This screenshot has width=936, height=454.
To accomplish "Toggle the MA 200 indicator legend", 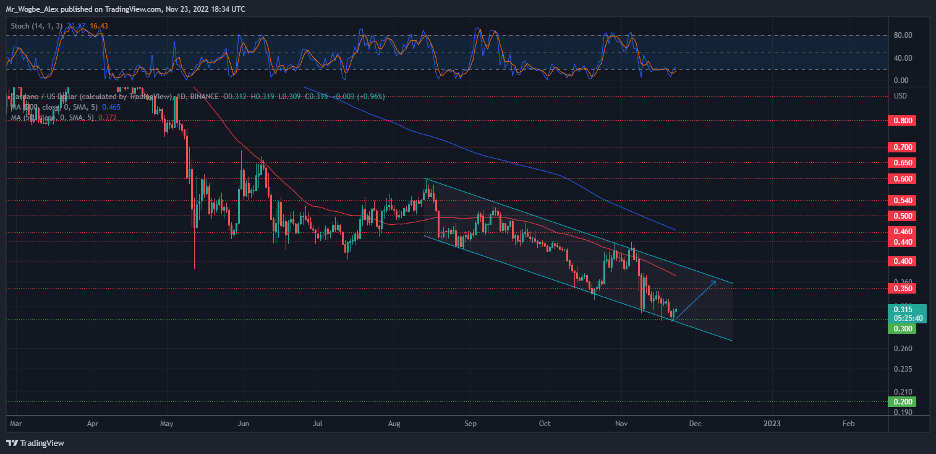I will pyautogui.click(x=60, y=106).
